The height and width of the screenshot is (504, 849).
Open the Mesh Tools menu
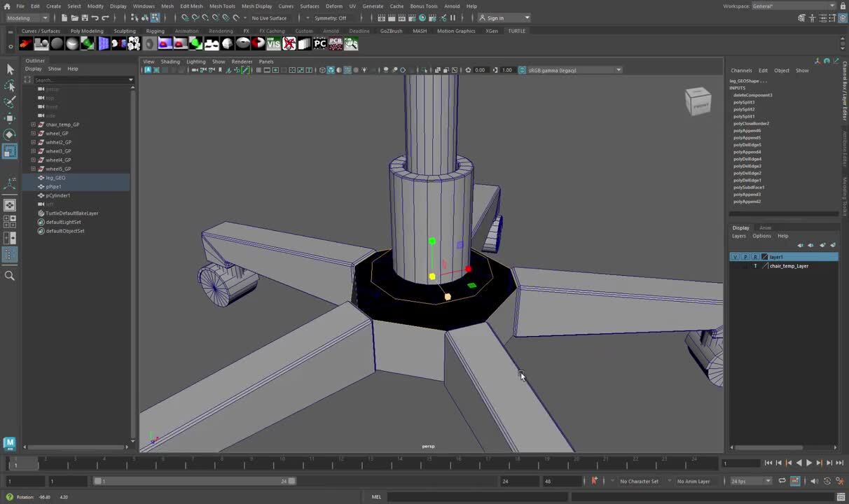[x=222, y=6]
